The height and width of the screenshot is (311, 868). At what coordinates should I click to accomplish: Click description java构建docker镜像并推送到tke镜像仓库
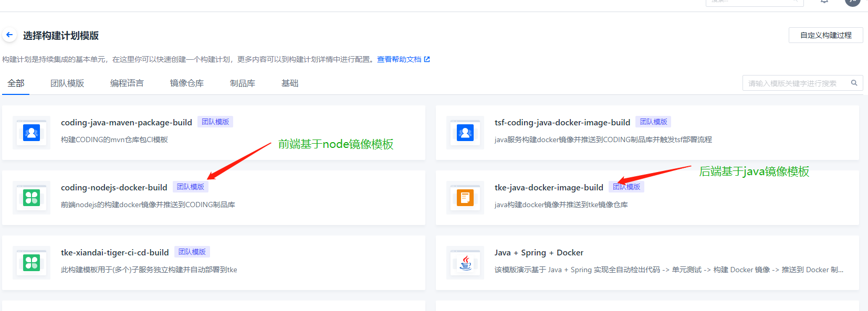[561, 205]
